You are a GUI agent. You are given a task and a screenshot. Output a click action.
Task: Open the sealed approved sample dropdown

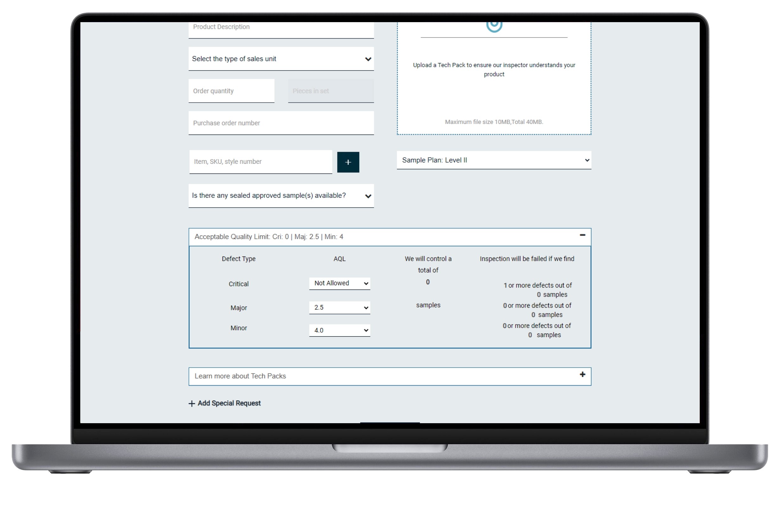point(281,195)
